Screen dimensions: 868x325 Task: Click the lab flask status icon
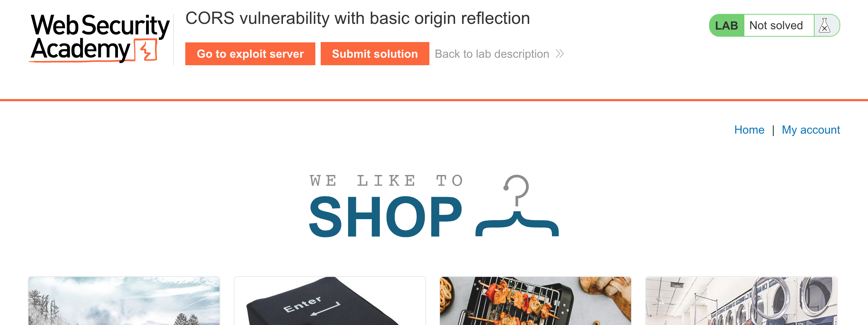[x=824, y=26]
